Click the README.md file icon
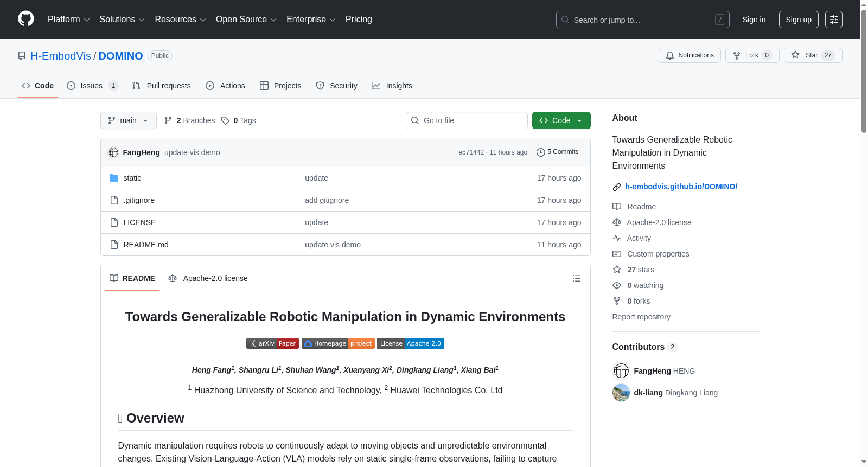This screenshot has height=467, width=868. 114,245
